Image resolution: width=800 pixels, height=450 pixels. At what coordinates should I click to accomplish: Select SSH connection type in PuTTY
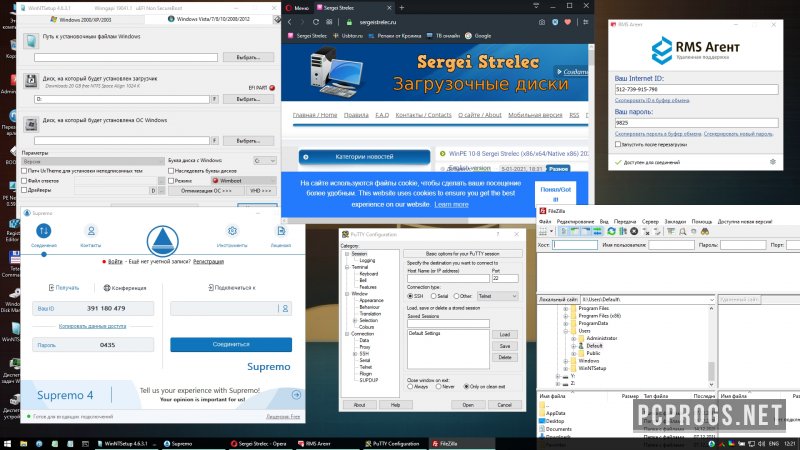[x=410, y=296]
